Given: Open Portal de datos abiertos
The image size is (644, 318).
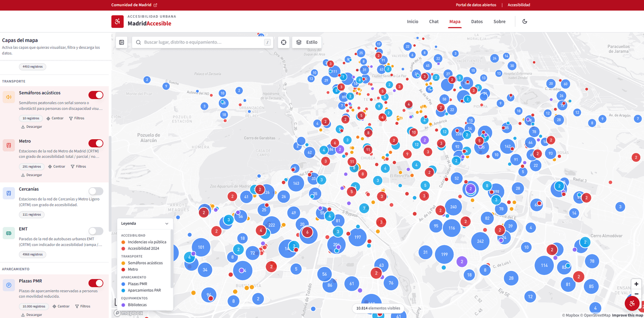Looking at the screenshot, I should (476, 5).
